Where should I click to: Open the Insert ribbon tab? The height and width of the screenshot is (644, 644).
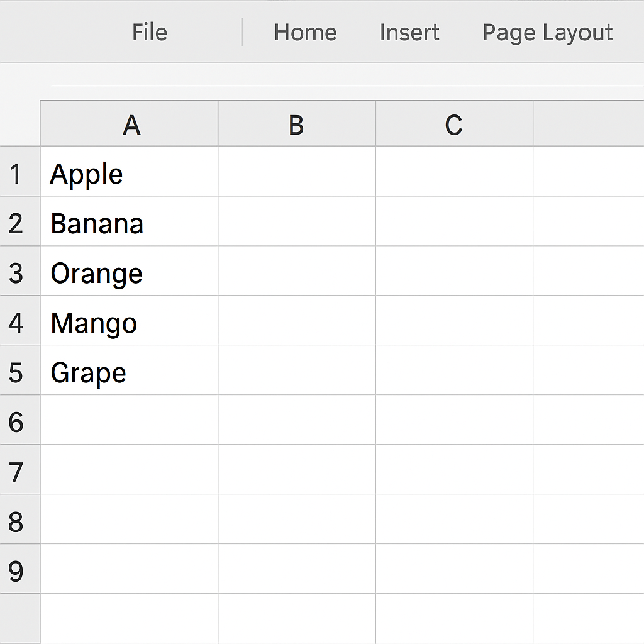tap(409, 32)
